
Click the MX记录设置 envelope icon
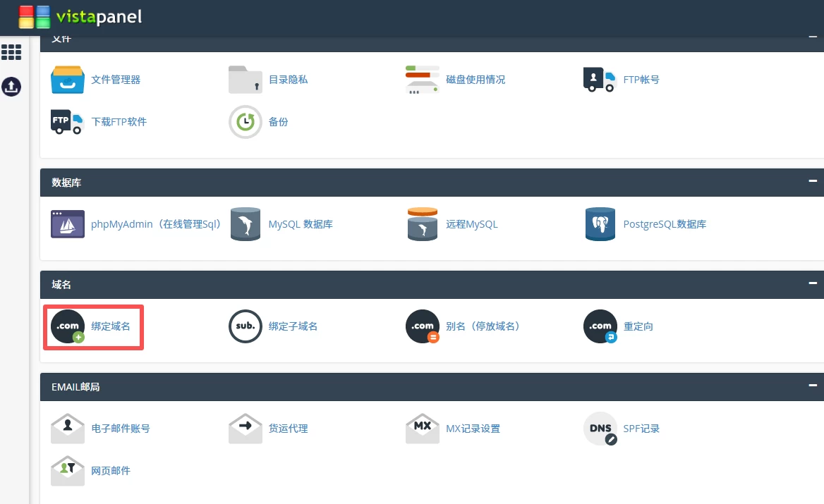pos(423,429)
